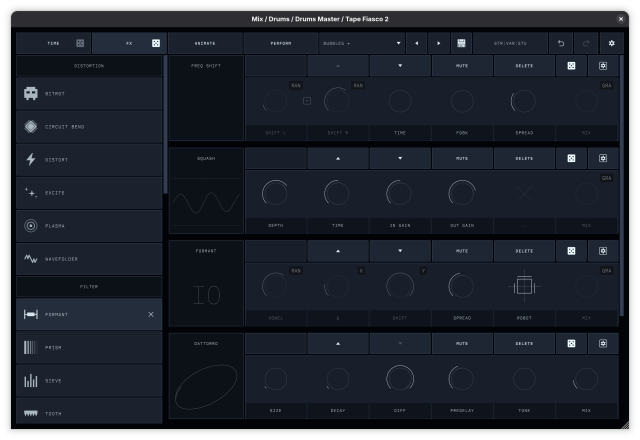Toggle GRA tag on Squash Mix
The image size is (640, 440).
[x=607, y=178]
